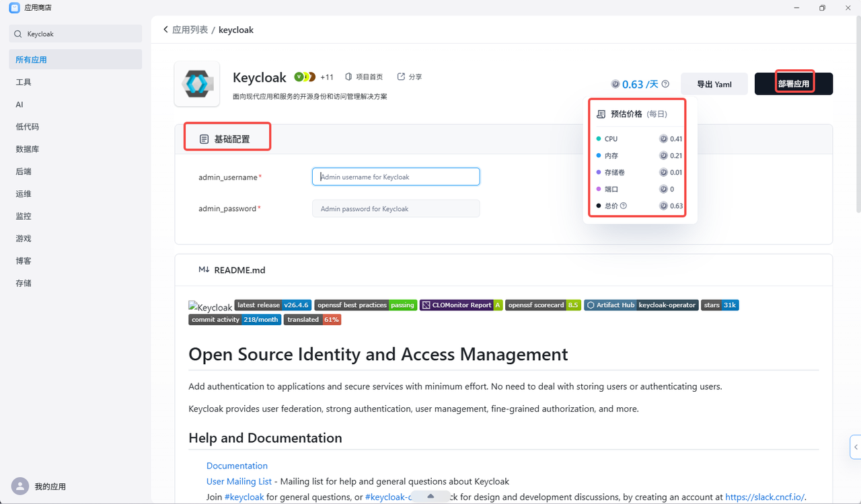Click the help icon after 0.63 /天

665,84
